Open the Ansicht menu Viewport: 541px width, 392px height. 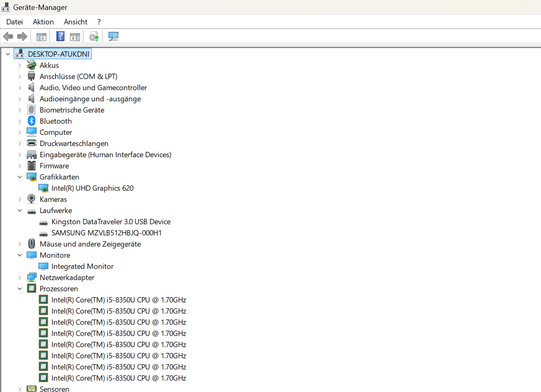76,22
